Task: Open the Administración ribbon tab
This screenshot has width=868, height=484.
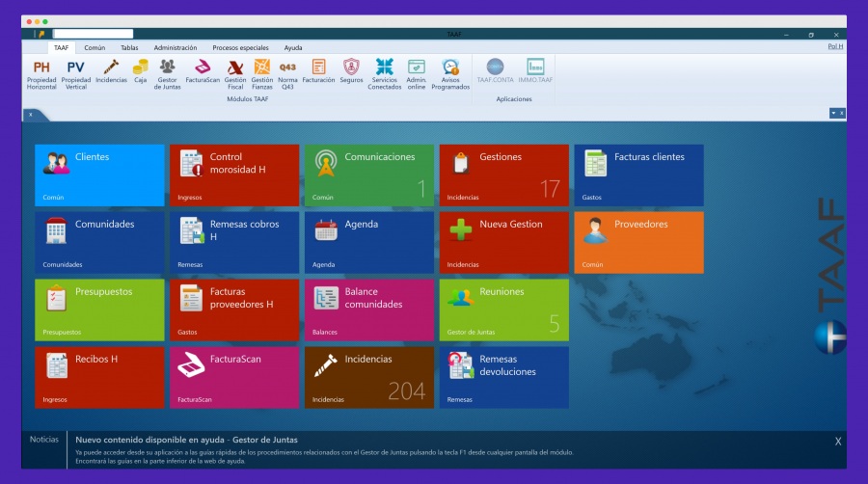Action: [176, 47]
